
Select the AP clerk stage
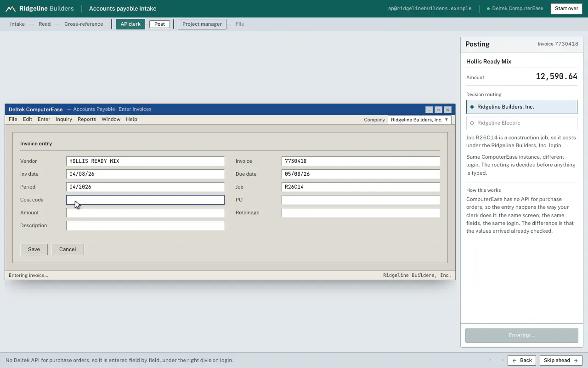point(130,24)
